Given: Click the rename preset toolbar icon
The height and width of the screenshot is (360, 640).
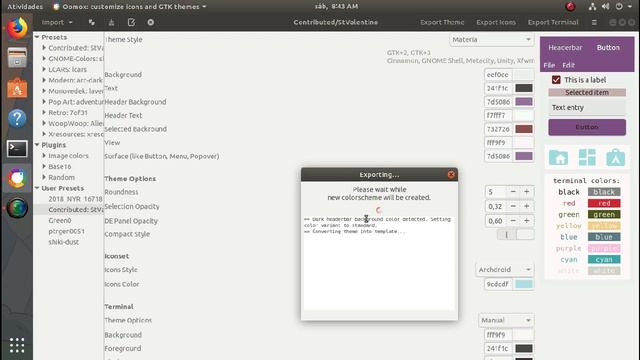Looking at the screenshot, I should coord(131,22).
